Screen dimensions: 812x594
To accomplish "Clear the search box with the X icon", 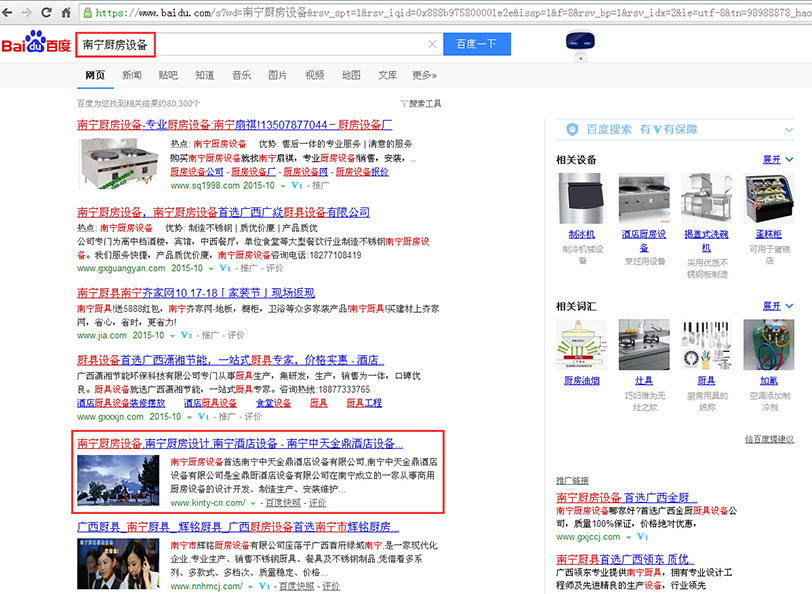I will click(x=432, y=45).
